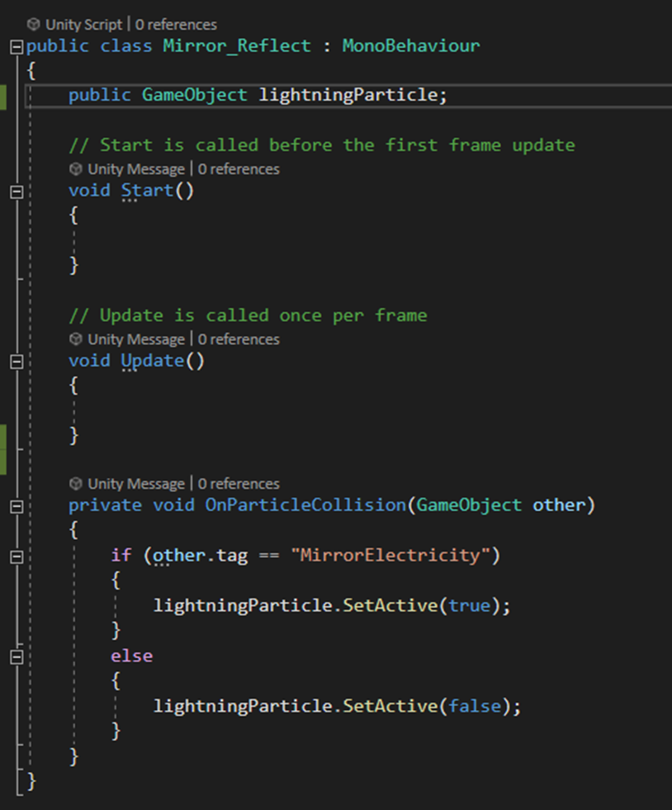This screenshot has width=672, height=810.
Task: Click the else keyword
Action: 132,656
